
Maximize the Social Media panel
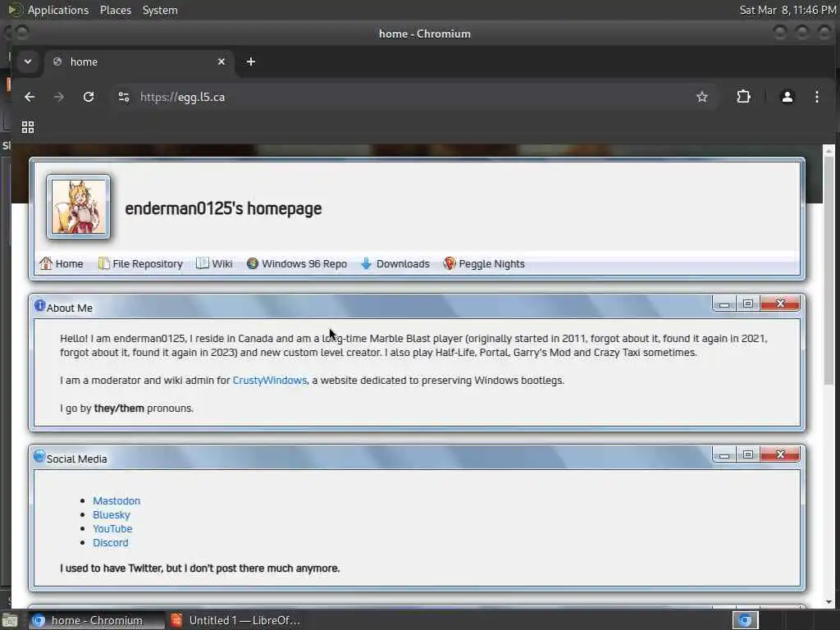point(748,455)
